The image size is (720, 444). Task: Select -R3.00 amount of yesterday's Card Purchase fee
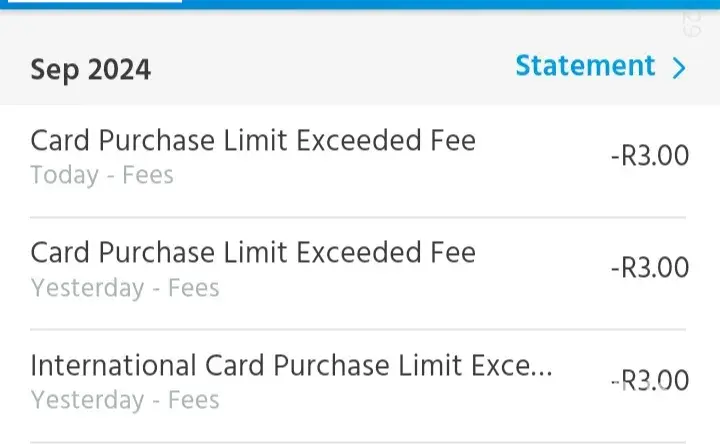click(649, 268)
